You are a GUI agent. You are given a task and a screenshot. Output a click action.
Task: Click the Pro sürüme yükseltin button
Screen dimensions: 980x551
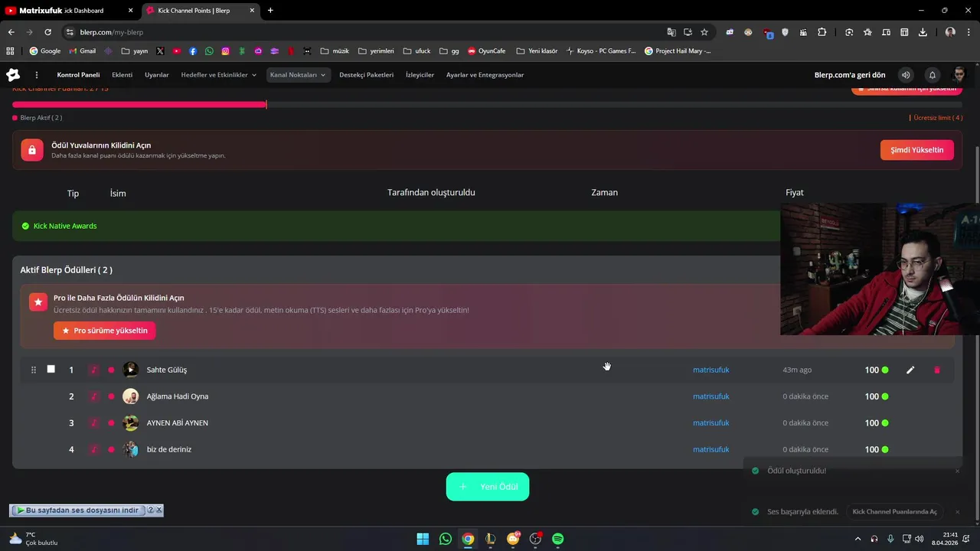click(105, 331)
